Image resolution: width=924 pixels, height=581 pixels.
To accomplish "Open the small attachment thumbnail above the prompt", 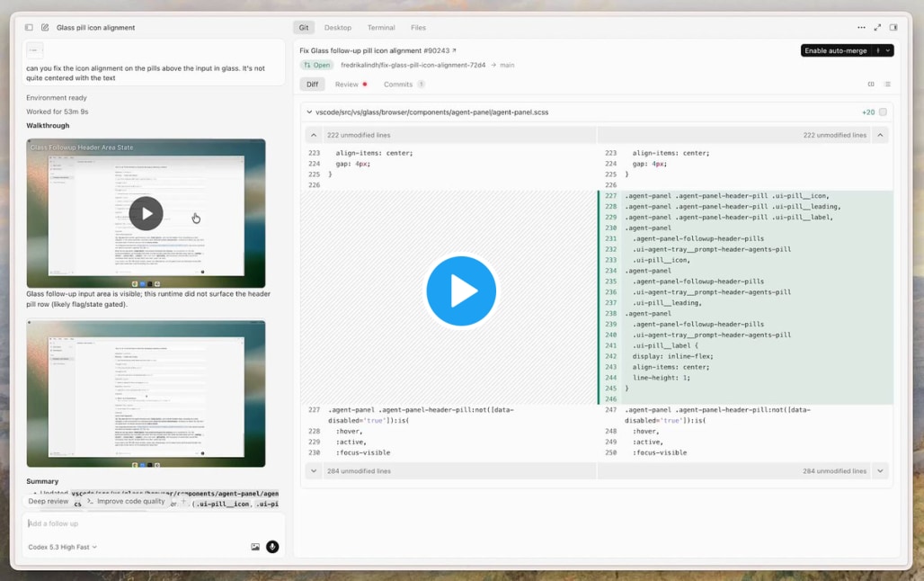I will coord(35,50).
